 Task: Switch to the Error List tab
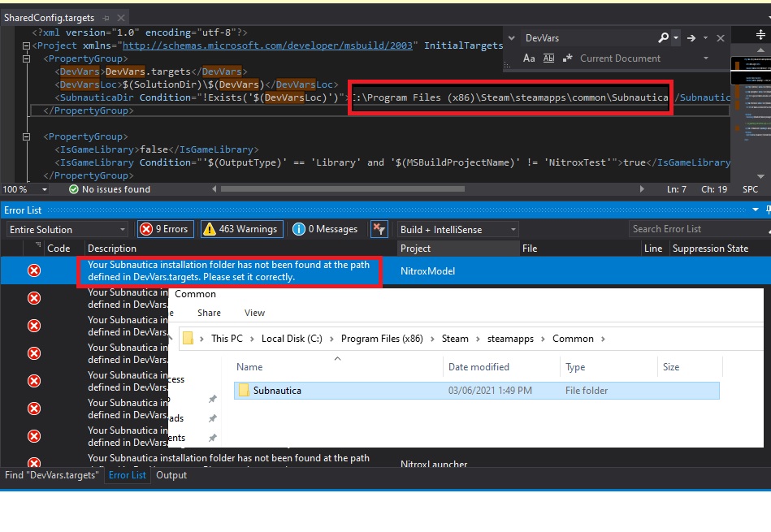point(128,475)
